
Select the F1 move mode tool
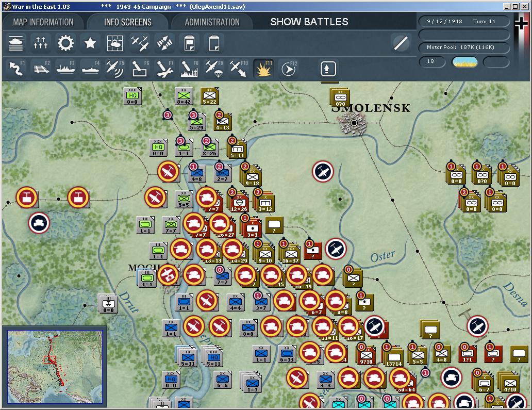click(16, 68)
